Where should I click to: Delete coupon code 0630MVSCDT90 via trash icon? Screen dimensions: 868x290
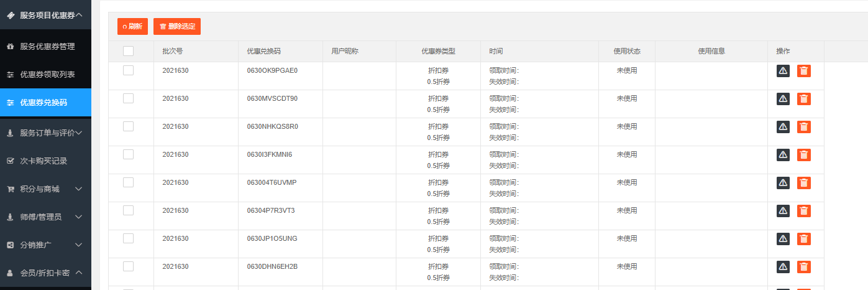point(804,99)
